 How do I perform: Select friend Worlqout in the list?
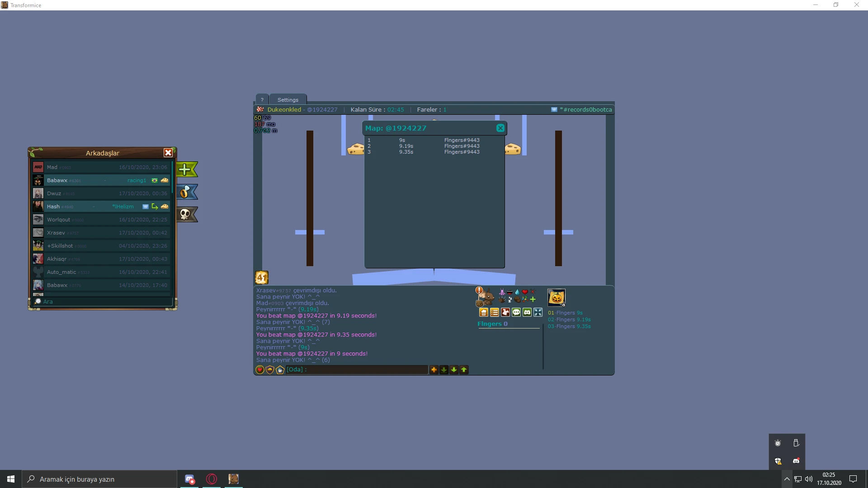[x=101, y=220]
